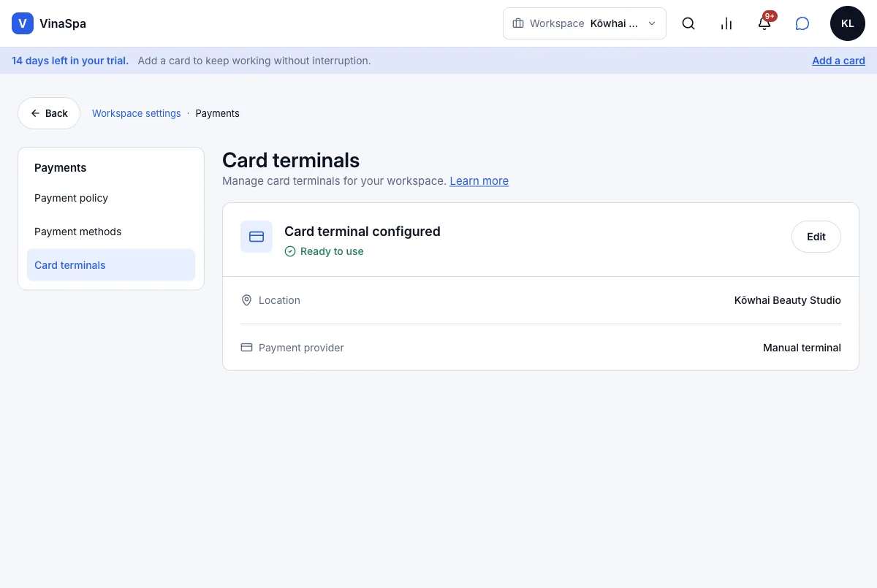Click the Payments breadcrumb text
Image resolution: width=877 pixels, height=588 pixels.
[x=217, y=113]
